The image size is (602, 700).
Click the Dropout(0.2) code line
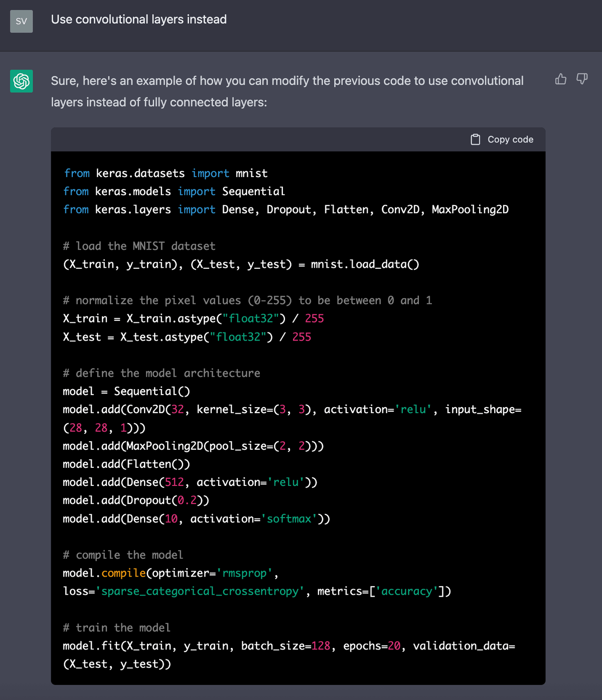(136, 500)
